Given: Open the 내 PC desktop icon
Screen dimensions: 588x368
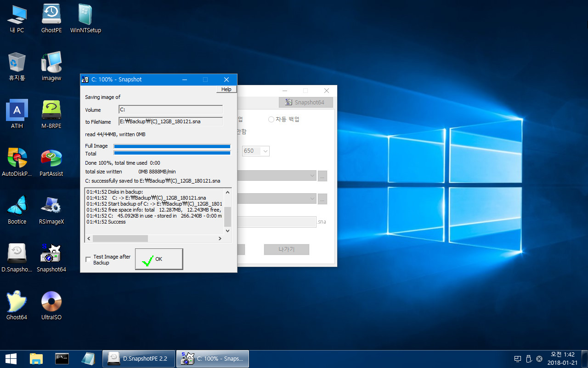Looking at the screenshot, I should pos(17,18).
